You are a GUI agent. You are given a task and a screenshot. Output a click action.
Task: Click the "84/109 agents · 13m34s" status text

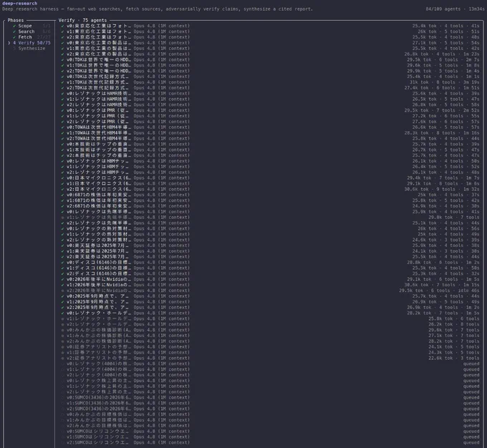[455, 9]
